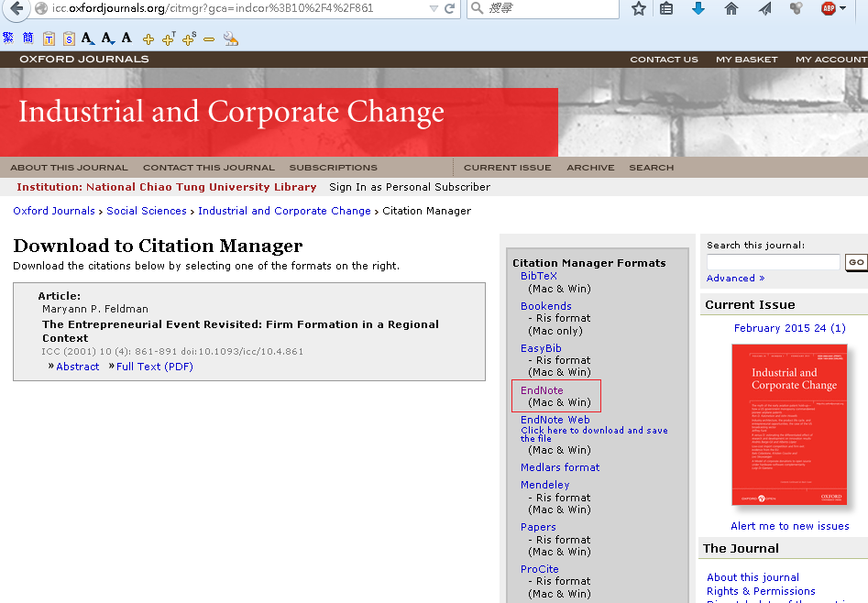Download citation for ProCite

540,569
